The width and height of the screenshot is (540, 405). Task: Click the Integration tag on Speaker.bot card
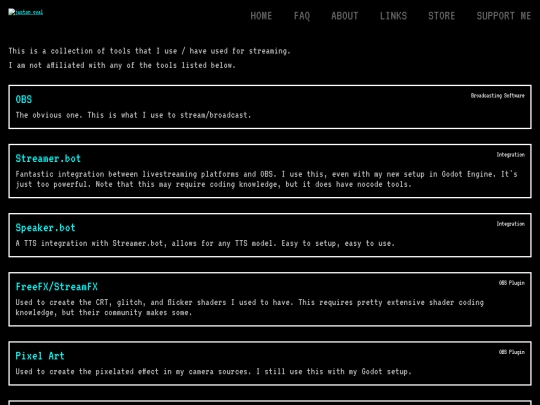click(x=511, y=224)
